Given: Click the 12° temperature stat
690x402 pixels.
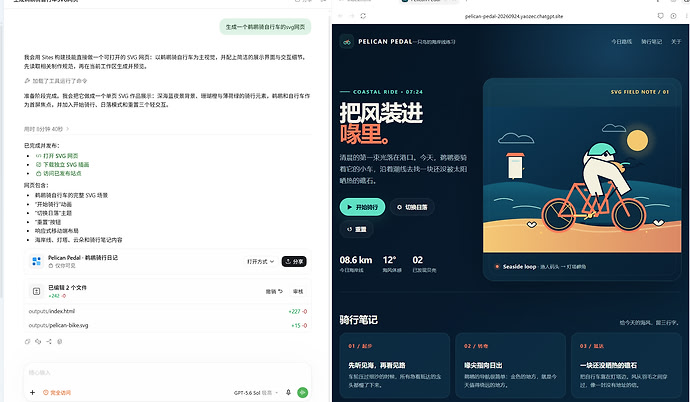Looking at the screenshot, I should (x=391, y=263).
